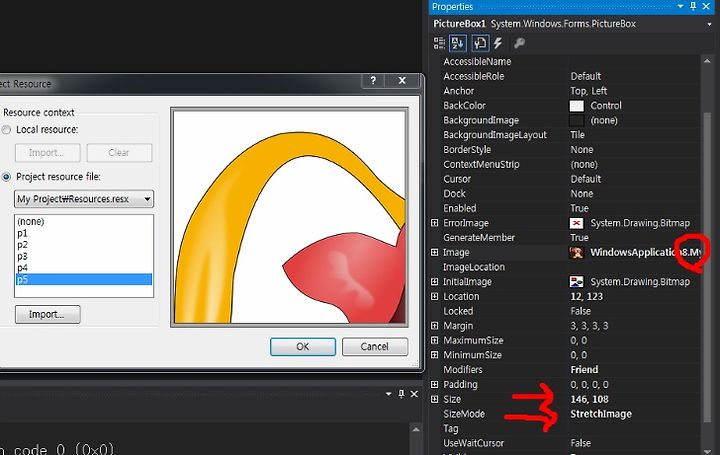The image size is (720, 455).
Task: Select p3 in the resource list
Action: [x=84, y=256]
